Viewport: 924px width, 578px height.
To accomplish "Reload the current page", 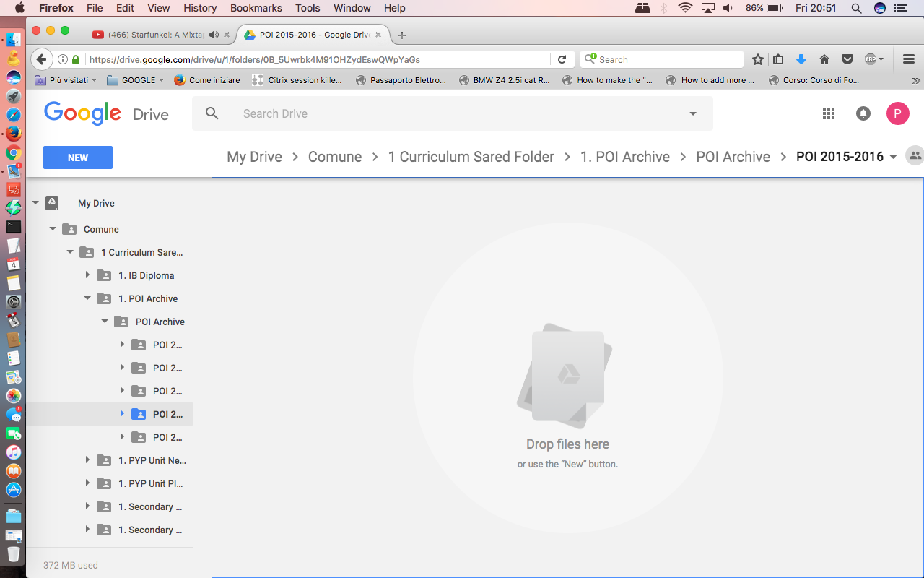I will (562, 59).
